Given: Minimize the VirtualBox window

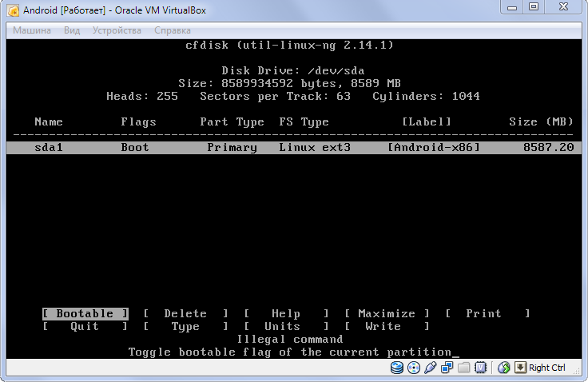Looking at the screenshot, I should [x=512, y=7].
